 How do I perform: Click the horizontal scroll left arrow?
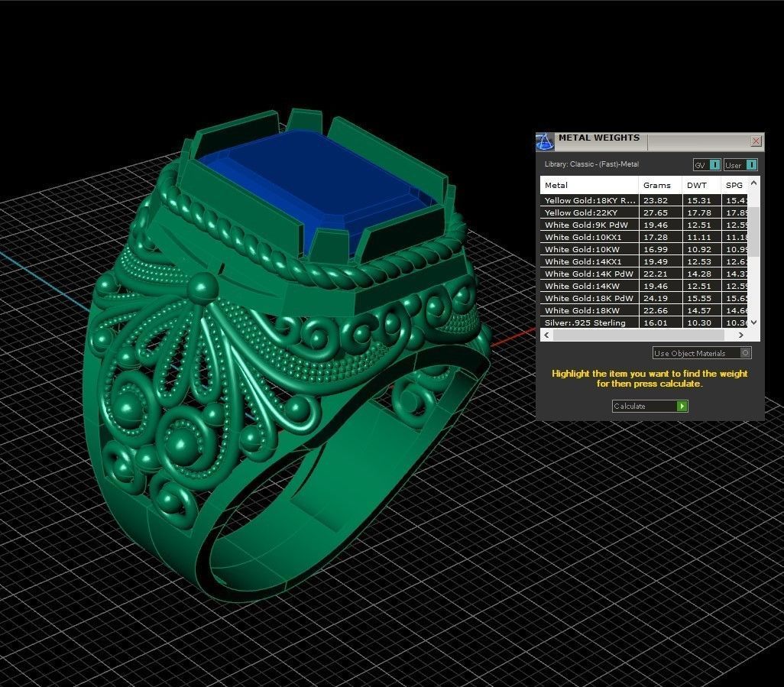tap(546, 335)
